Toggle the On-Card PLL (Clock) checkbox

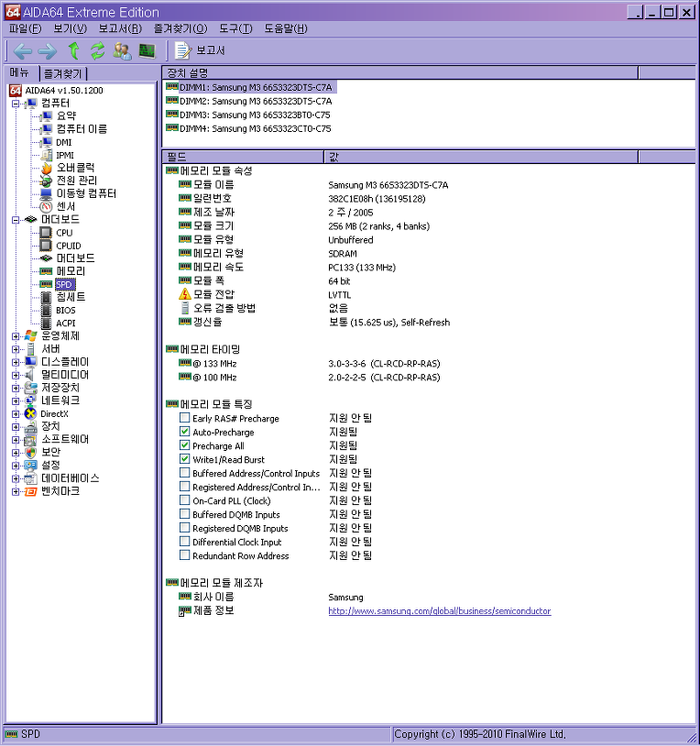(x=184, y=500)
